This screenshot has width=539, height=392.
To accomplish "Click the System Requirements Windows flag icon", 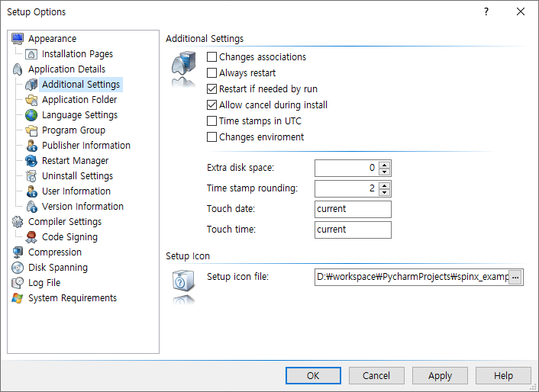I will point(18,298).
